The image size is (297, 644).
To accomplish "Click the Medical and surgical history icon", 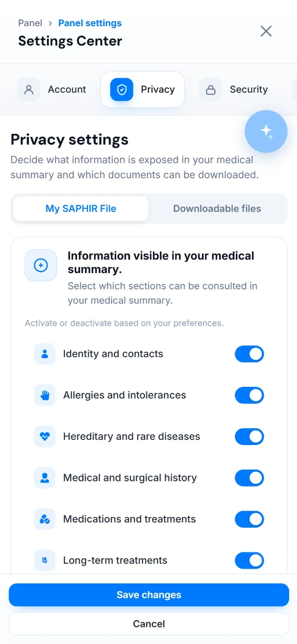I will point(45,478).
